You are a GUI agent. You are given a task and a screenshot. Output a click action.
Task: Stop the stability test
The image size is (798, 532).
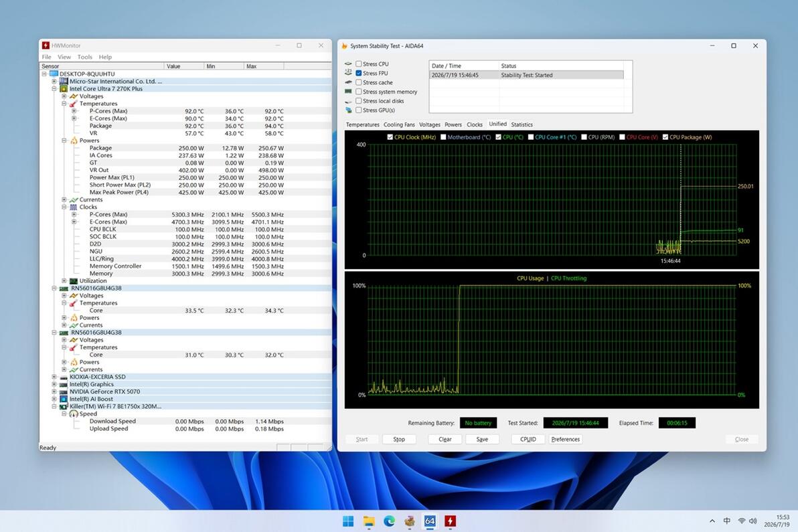tap(399, 440)
